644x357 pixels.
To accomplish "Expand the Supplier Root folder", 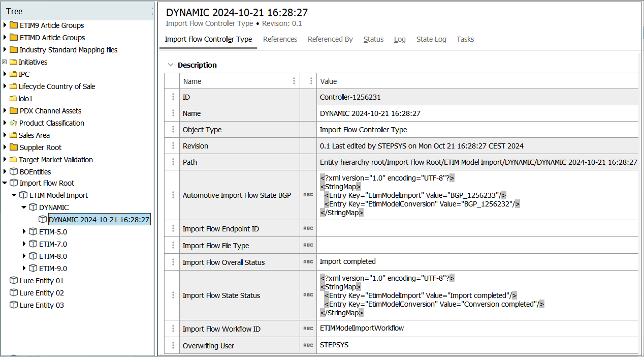I will [x=5, y=147].
